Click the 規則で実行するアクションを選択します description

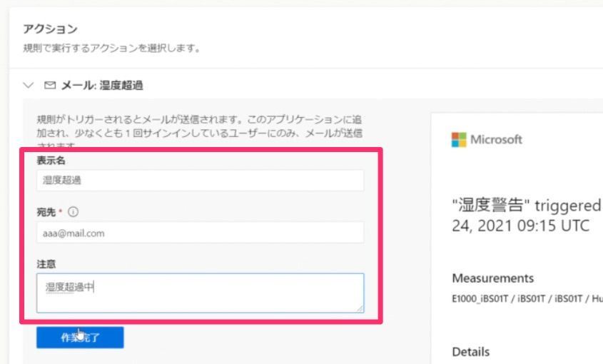tap(111, 49)
